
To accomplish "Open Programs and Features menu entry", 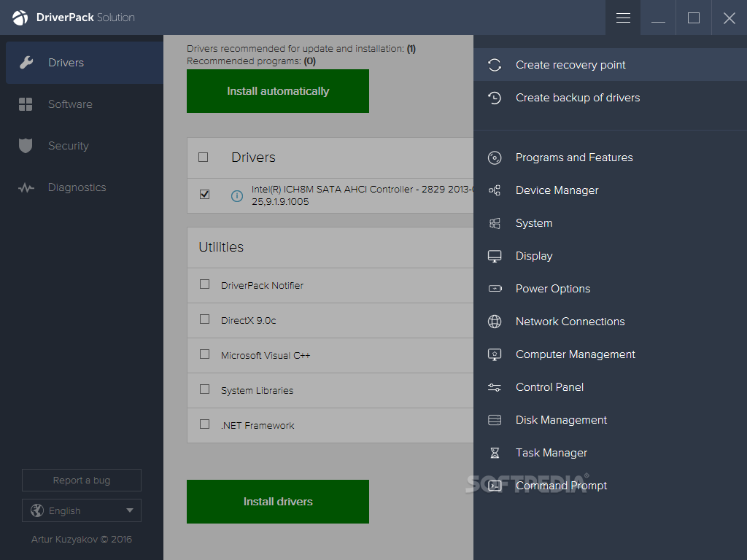I will tap(610, 157).
